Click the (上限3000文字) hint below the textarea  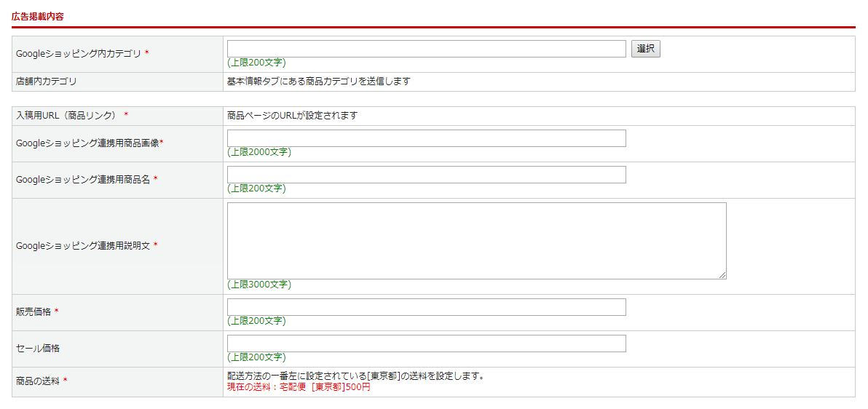(x=259, y=285)
